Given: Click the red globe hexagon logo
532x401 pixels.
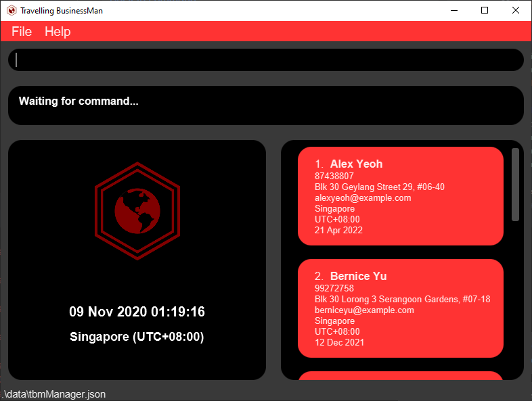Looking at the screenshot, I should 137,211.
